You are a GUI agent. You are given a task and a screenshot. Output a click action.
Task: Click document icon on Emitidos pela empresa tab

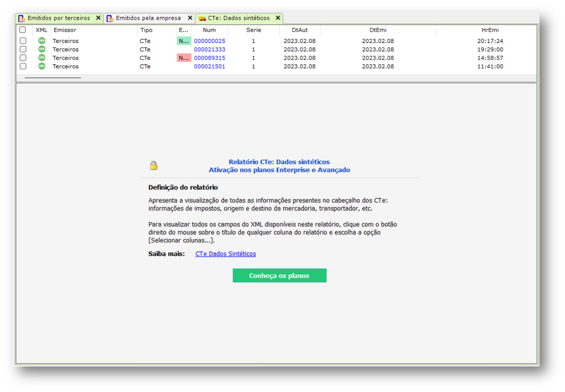pyautogui.click(x=110, y=18)
